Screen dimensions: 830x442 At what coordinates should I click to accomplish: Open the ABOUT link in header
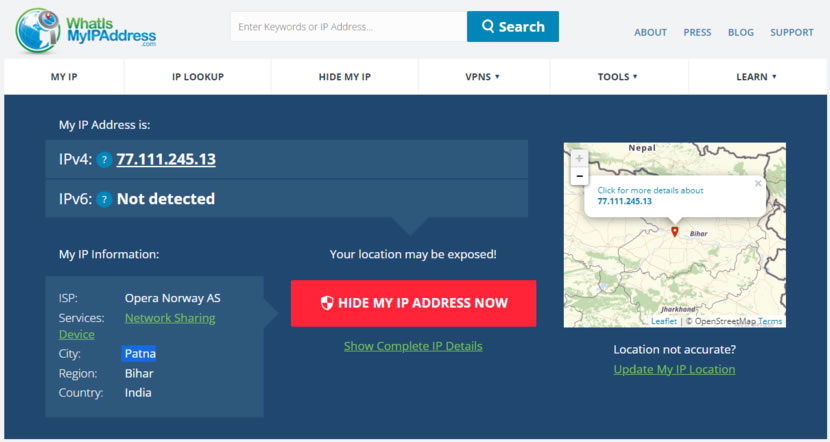(651, 32)
